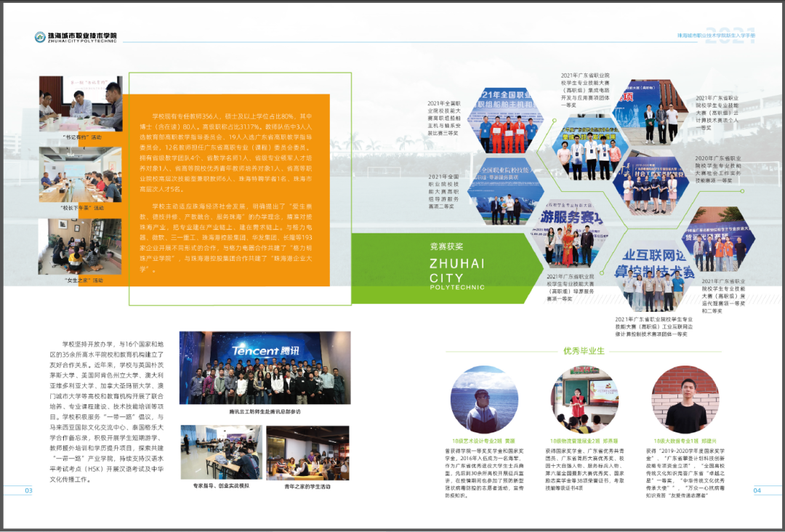The width and height of the screenshot is (785, 532).
Task: Open the "校长下午茶" activity photo
Action: 80,174
